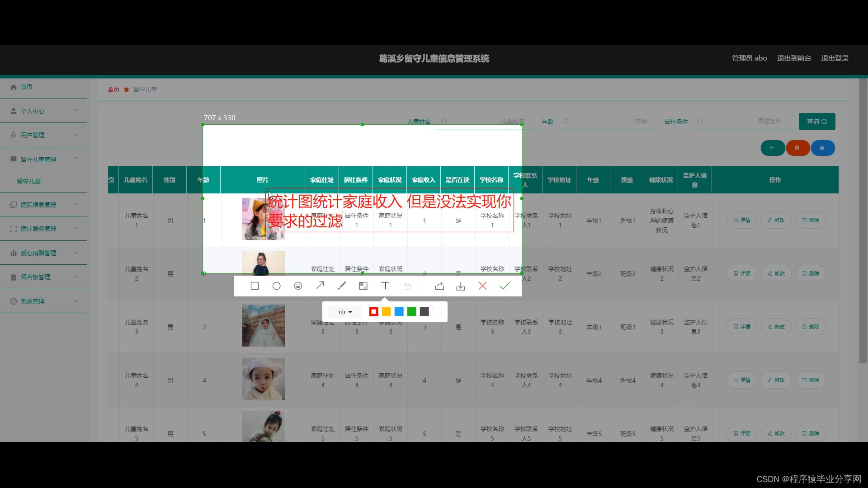Open the font size 中 dropdown
Viewport: 868px width, 488px height.
coord(345,312)
